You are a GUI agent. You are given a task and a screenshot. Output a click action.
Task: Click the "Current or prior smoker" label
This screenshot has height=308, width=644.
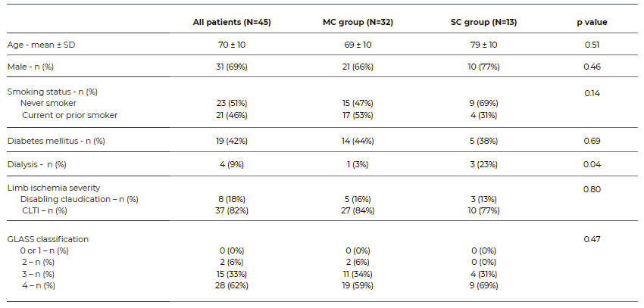(x=69, y=115)
